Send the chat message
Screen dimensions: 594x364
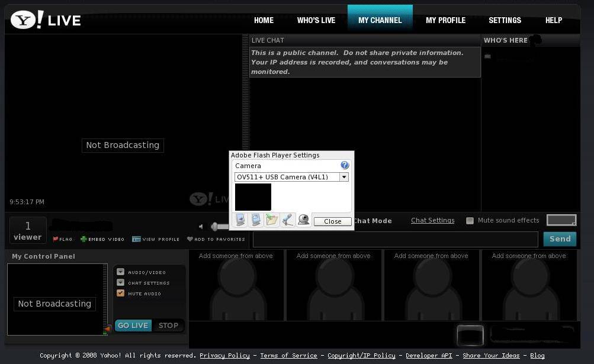[560, 239]
